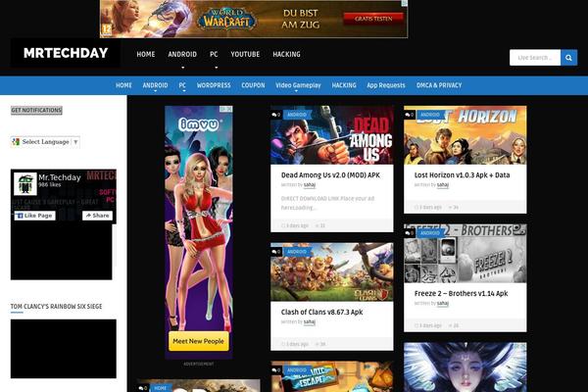The height and width of the screenshot is (392, 588).
Task: Click the comment bubble on Freeze 2 card
Action: (x=409, y=233)
